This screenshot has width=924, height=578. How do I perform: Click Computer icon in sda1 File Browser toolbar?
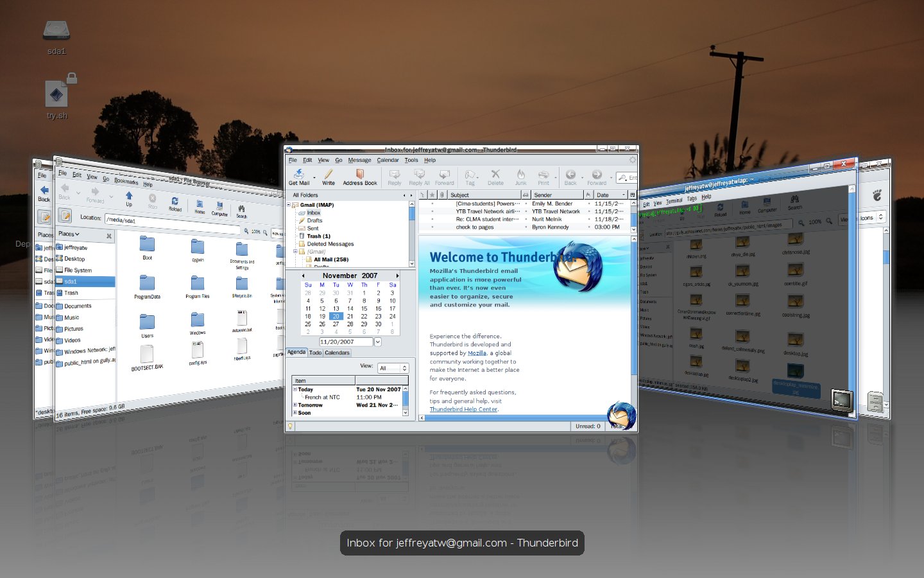pyautogui.click(x=219, y=206)
